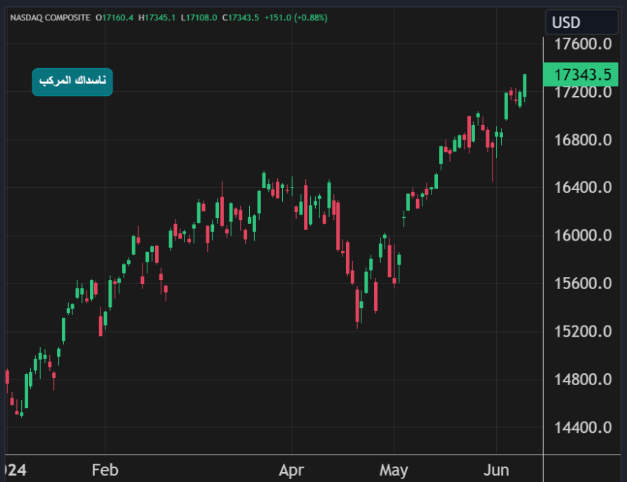Click the Feb label on time axis
This screenshot has height=482, width=627.
tap(105, 470)
